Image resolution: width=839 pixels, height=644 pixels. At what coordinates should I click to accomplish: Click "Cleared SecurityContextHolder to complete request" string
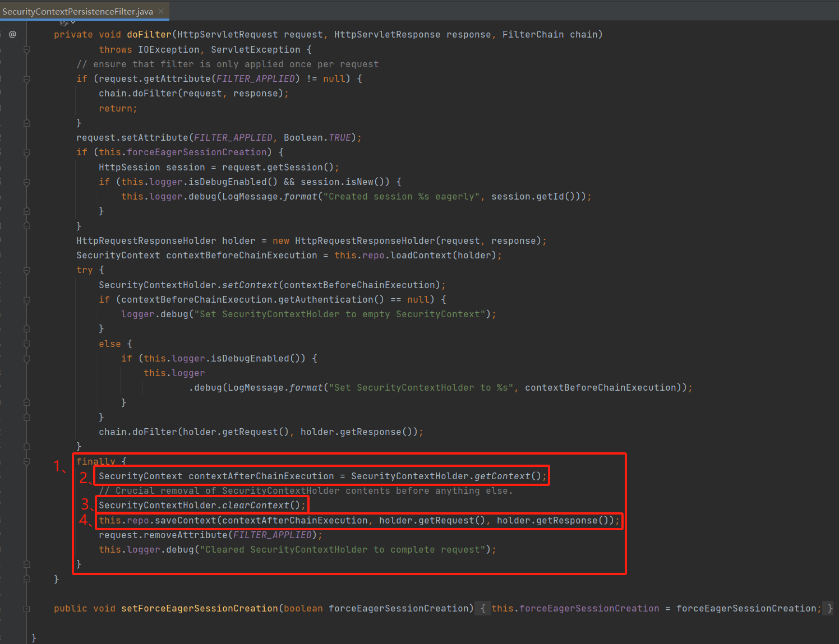tap(342, 550)
